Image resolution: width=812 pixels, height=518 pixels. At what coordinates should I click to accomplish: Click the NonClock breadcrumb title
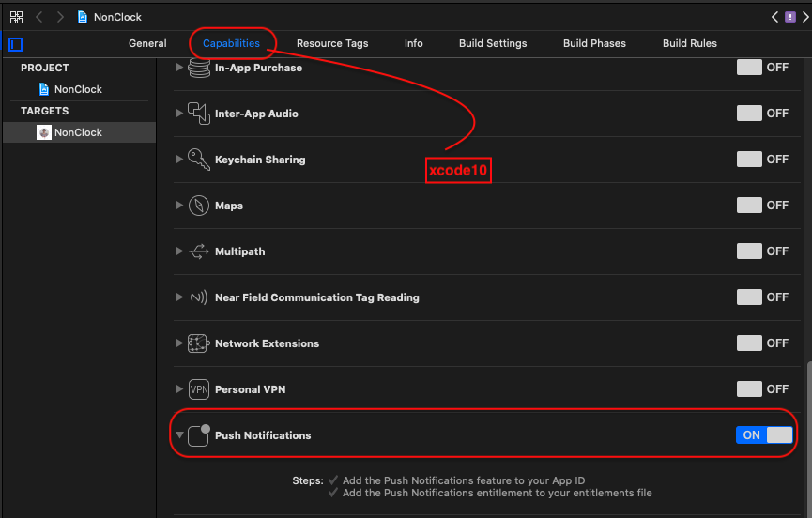point(117,17)
